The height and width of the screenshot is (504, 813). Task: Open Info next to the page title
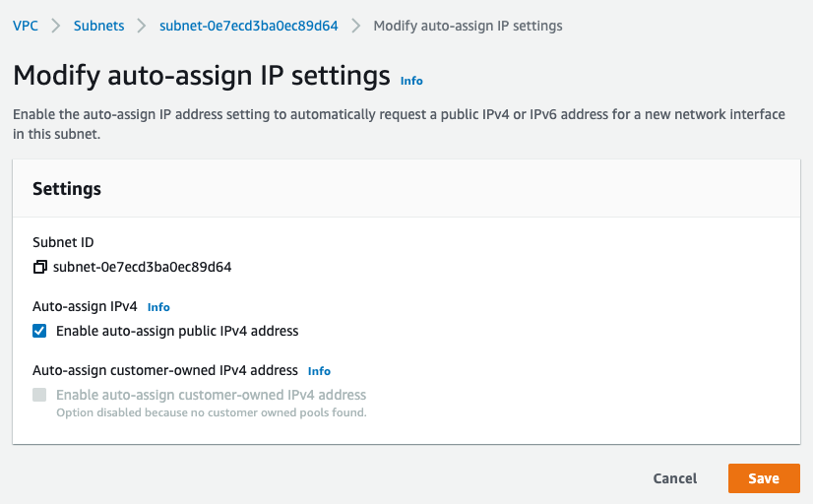pos(411,81)
